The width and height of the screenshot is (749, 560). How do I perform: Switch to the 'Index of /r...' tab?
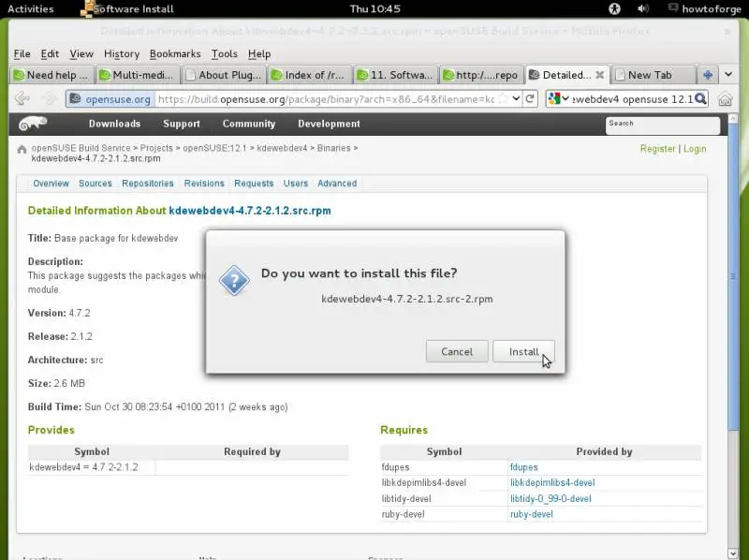click(x=310, y=75)
